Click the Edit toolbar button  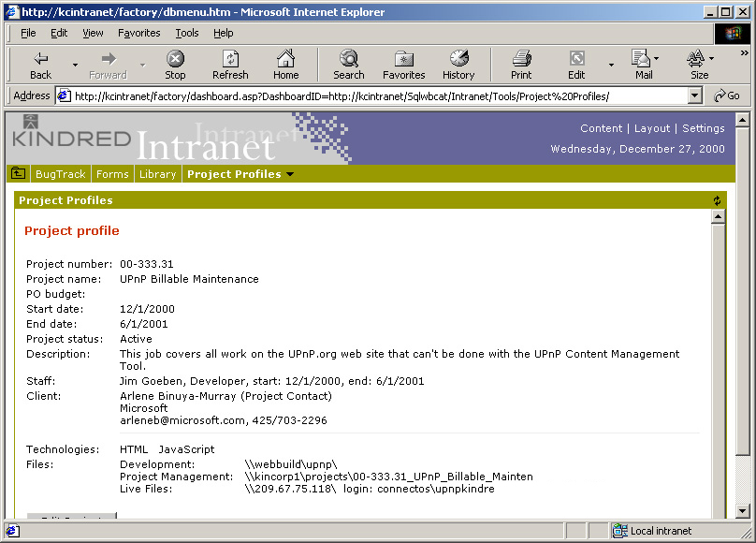coord(576,65)
